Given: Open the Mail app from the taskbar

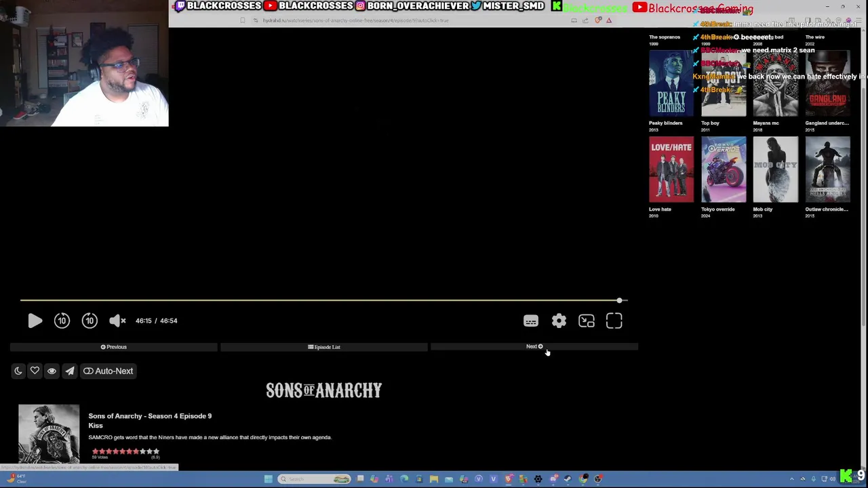Looking at the screenshot, I should 449,479.
